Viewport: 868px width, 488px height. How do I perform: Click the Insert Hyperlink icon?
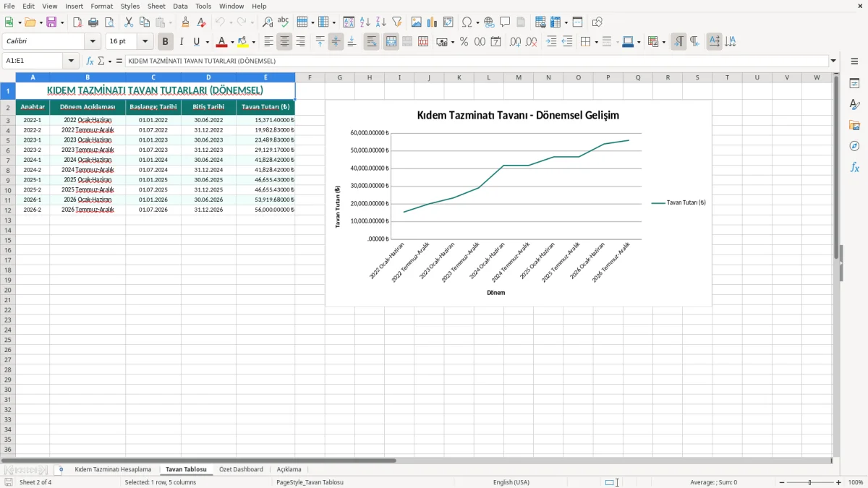(x=489, y=22)
